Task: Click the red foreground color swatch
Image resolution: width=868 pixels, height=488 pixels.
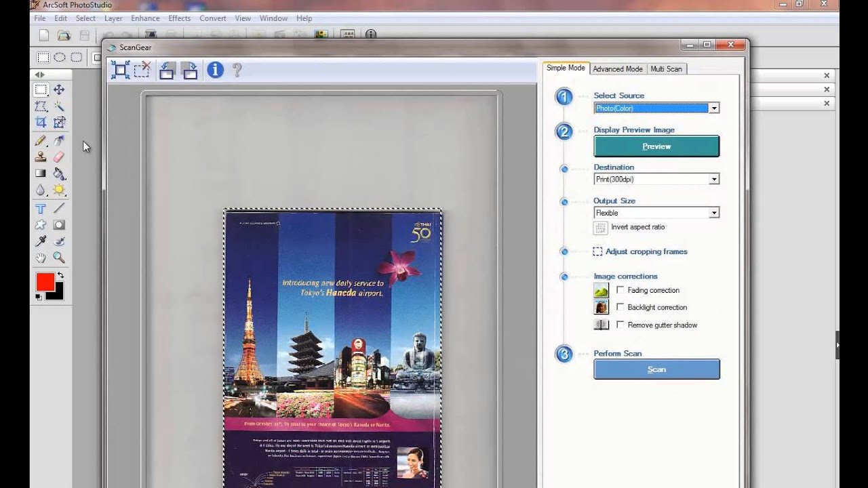Action: [x=45, y=282]
